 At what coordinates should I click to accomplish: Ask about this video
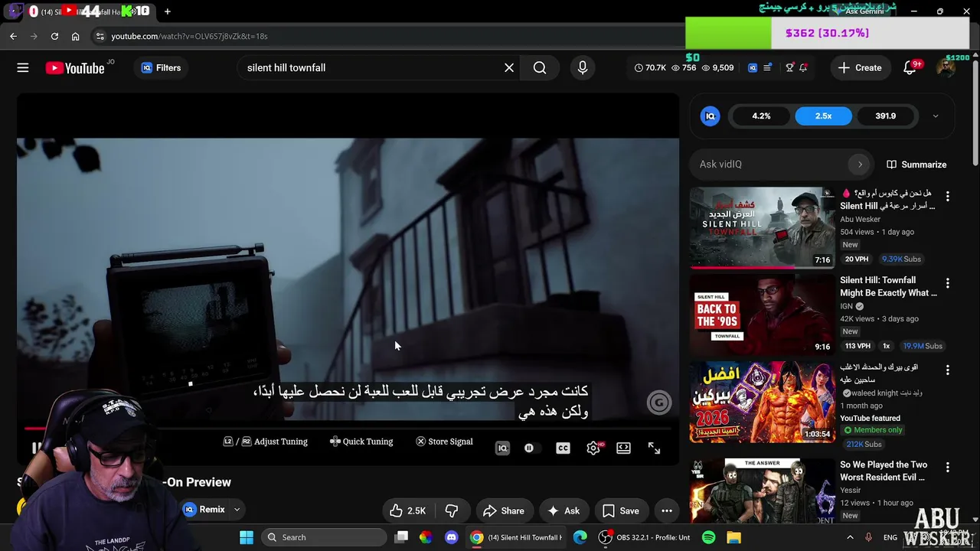click(x=563, y=511)
